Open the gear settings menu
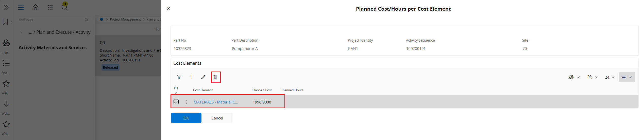Image resolution: width=644 pixels, height=140 pixels. pyautogui.click(x=574, y=77)
